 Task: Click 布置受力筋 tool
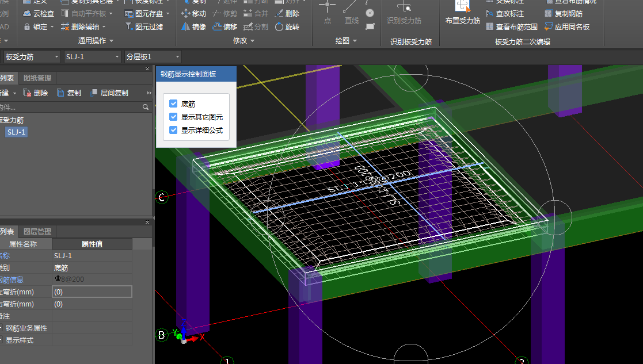(463, 12)
